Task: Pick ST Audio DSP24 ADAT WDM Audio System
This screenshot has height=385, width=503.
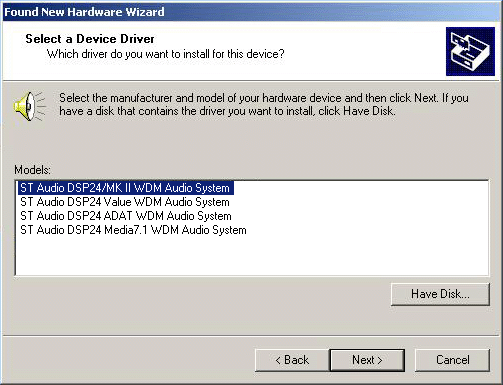Action: coord(126,216)
